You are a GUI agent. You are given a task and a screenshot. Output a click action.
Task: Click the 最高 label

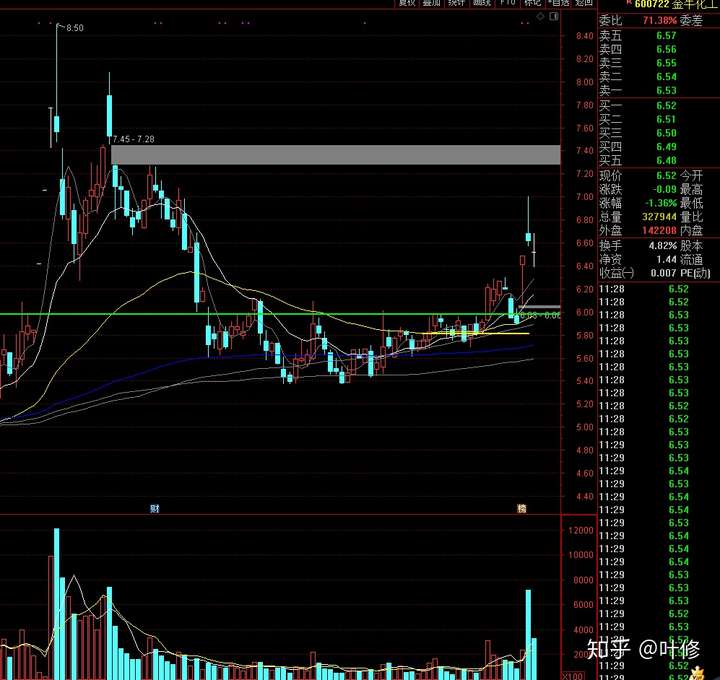(x=691, y=189)
